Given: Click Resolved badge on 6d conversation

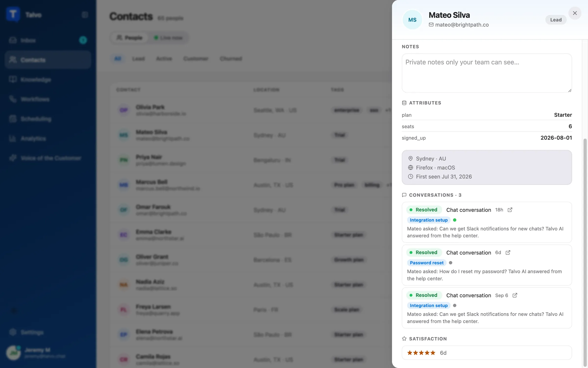Looking at the screenshot, I should (x=424, y=252).
